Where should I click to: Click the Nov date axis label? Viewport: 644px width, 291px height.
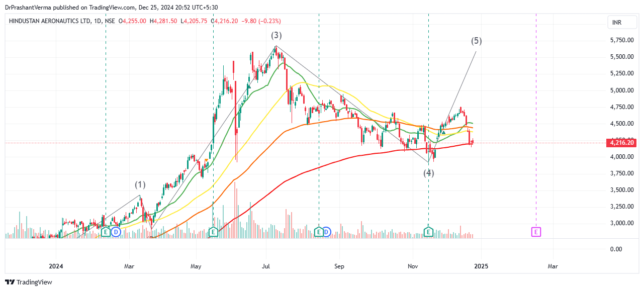(412, 265)
